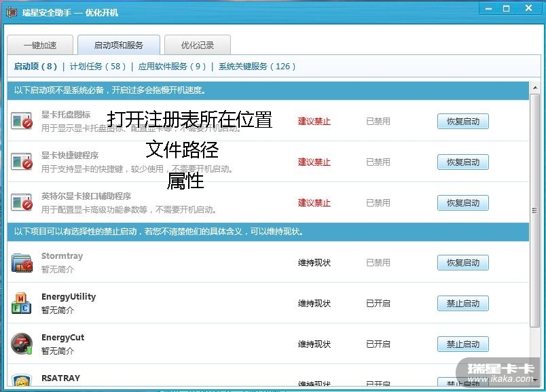Screen dimensions: 546x392
Task: Click the scrollbar down arrow
Action: coord(535,380)
